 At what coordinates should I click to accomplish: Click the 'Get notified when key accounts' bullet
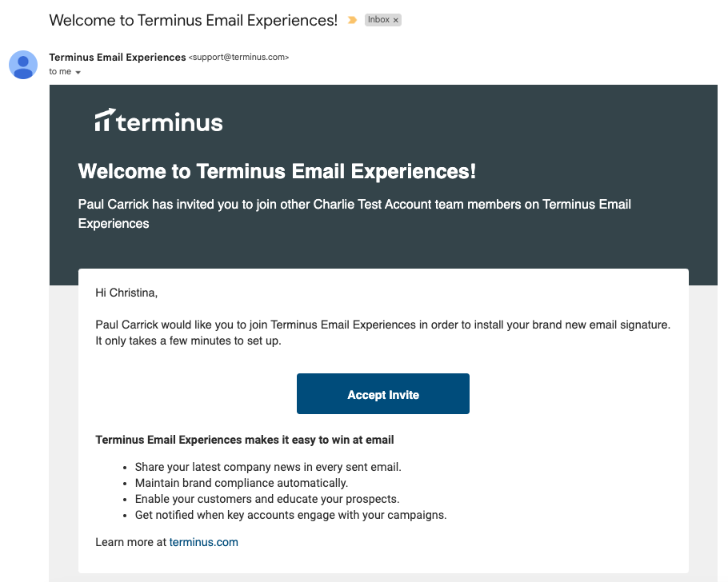(290, 515)
